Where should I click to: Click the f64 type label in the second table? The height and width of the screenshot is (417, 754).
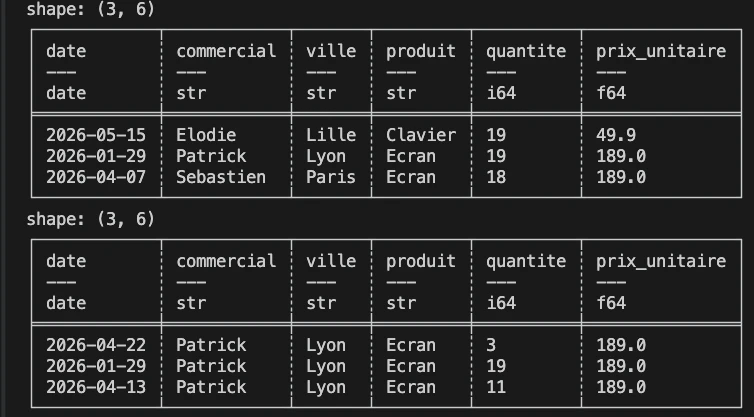611,303
